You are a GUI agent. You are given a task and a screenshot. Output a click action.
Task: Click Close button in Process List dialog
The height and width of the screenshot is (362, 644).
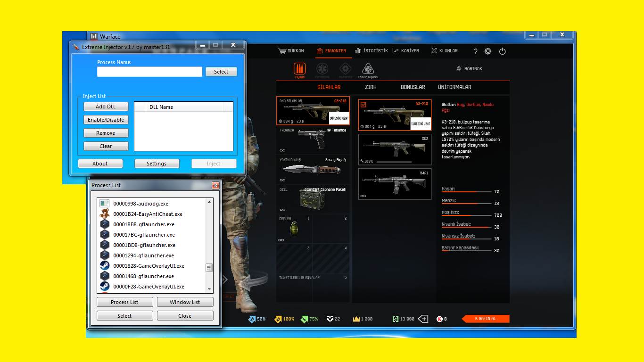(x=185, y=316)
